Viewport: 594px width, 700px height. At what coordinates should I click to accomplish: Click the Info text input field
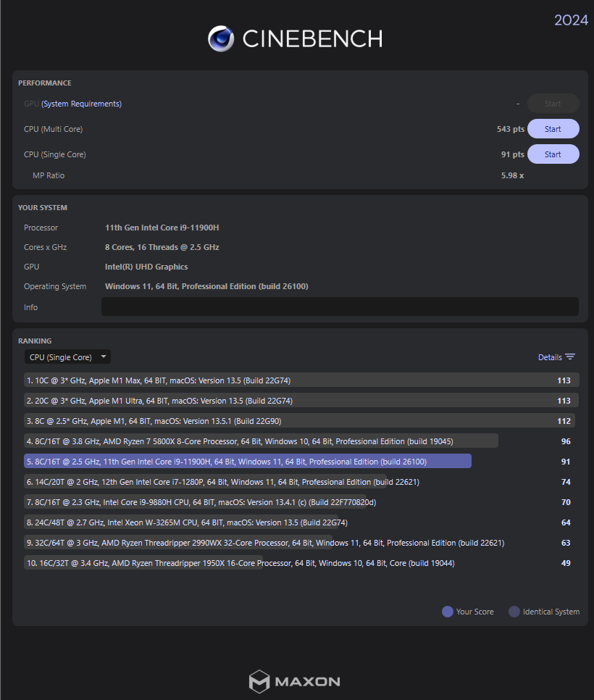340,307
